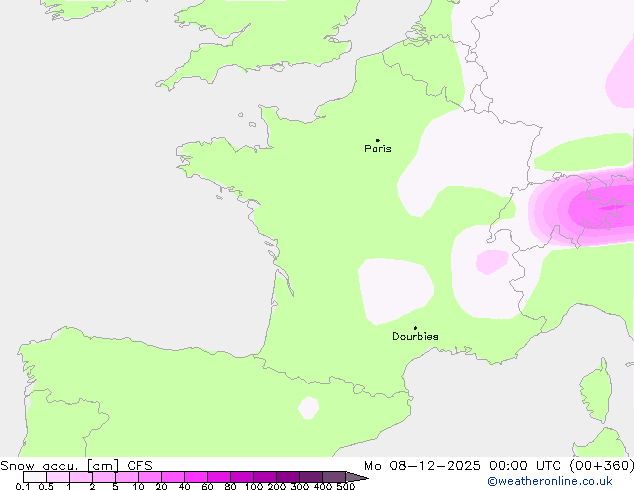Screen dimensions: 634x490
Task: Click the legend value label 300
Action: (x=300, y=486)
